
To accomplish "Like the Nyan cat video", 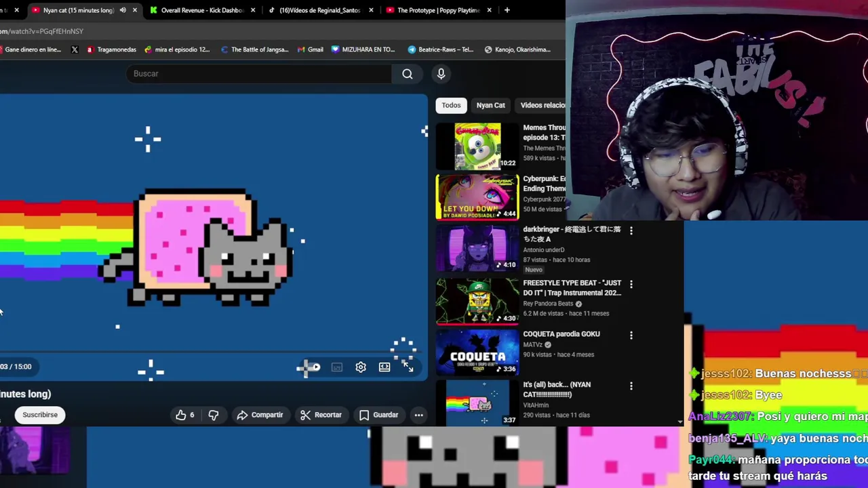I will pos(185,415).
